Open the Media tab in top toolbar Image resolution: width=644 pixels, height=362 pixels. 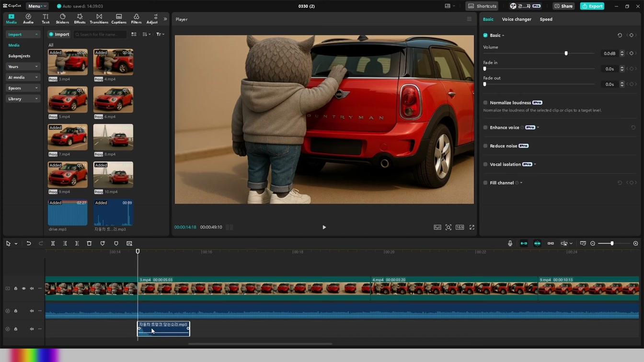click(11, 19)
